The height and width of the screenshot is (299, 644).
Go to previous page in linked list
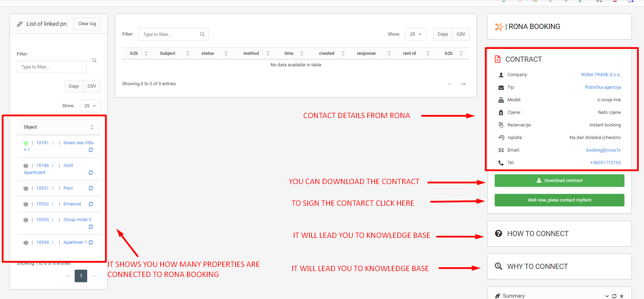click(68, 276)
